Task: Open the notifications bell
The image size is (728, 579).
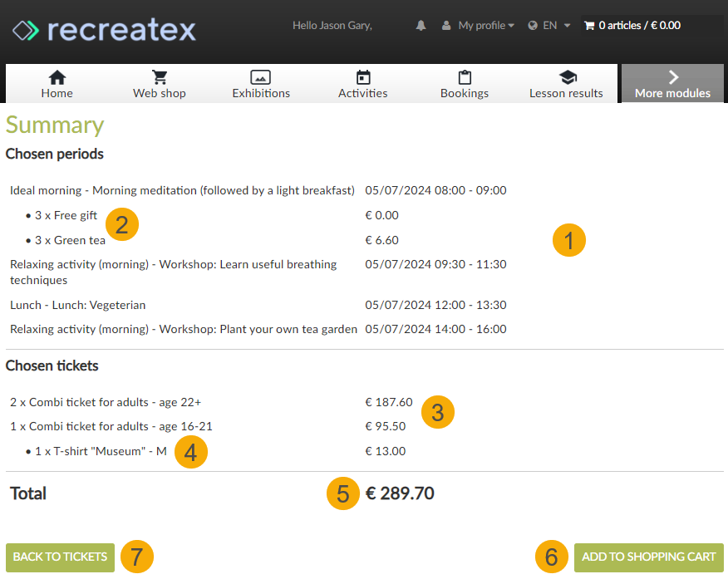Action: click(421, 25)
